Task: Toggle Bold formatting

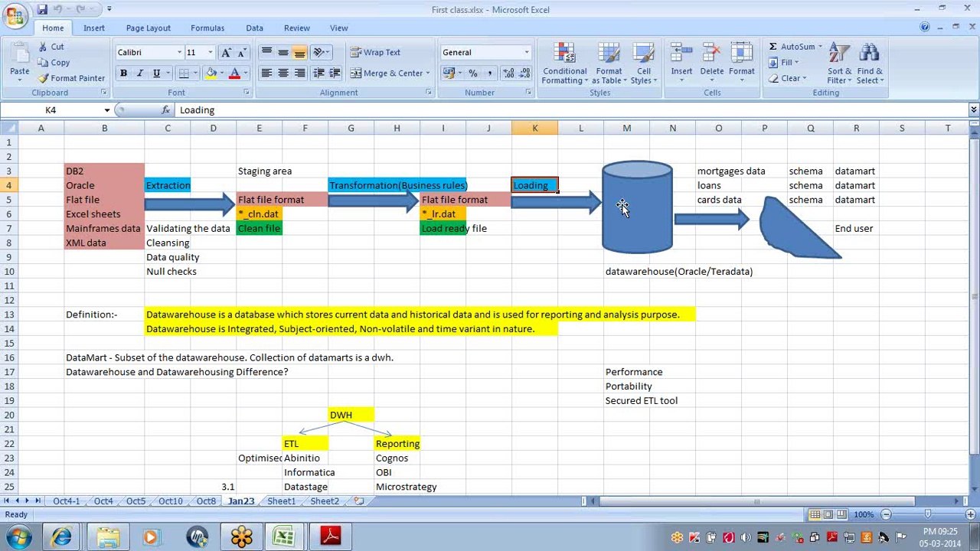Action: (x=123, y=73)
